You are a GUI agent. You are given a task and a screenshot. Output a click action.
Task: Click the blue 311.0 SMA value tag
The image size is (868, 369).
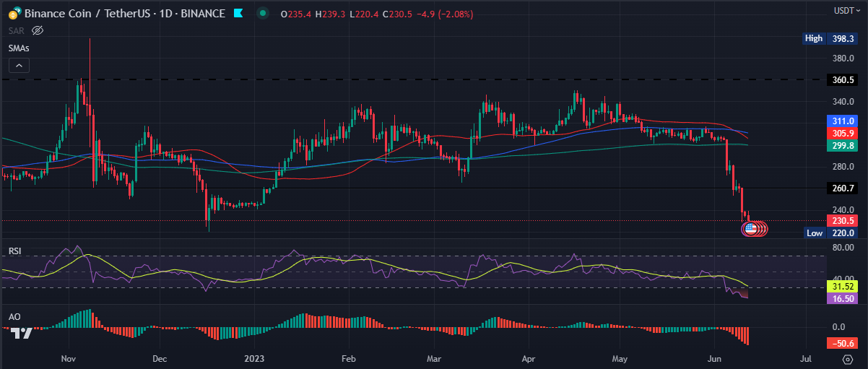(x=842, y=121)
